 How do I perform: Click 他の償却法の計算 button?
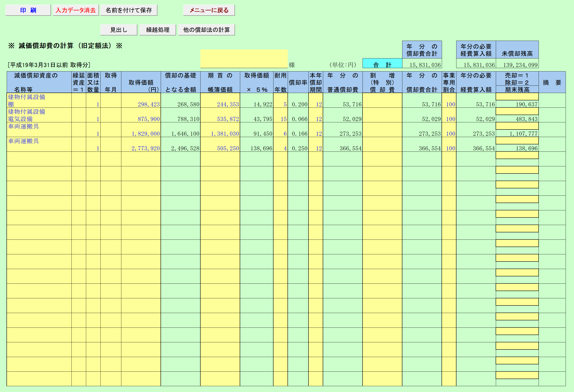(206, 30)
